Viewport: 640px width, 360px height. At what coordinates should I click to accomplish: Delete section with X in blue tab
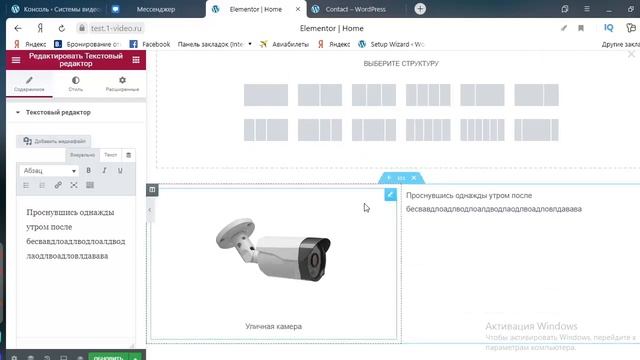click(x=414, y=178)
